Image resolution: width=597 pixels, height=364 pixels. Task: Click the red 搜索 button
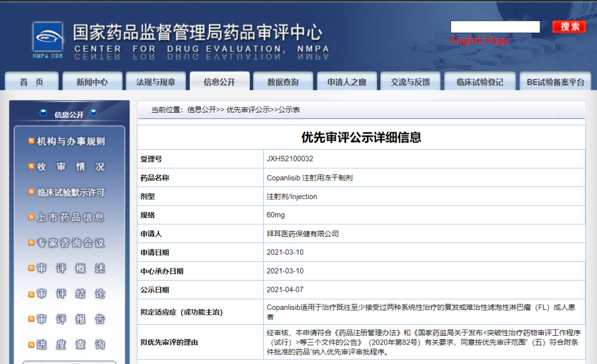pyautogui.click(x=569, y=27)
